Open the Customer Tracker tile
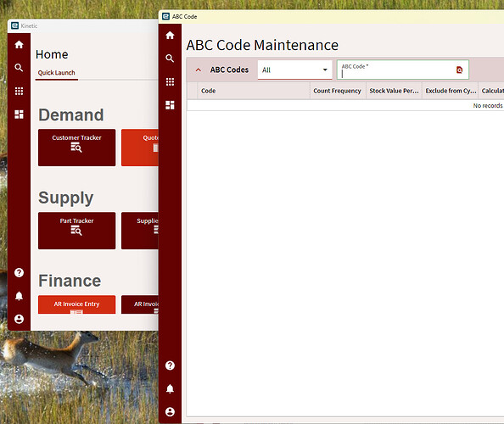Viewport: 504px width, 424px height. [x=77, y=148]
